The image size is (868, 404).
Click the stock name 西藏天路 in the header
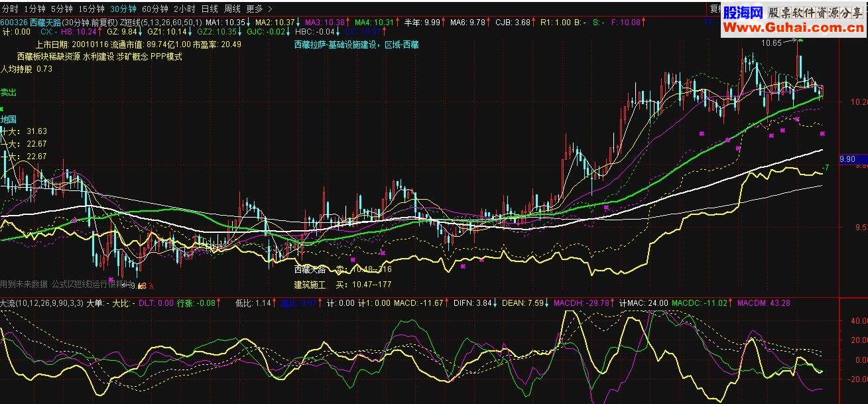tap(46, 22)
